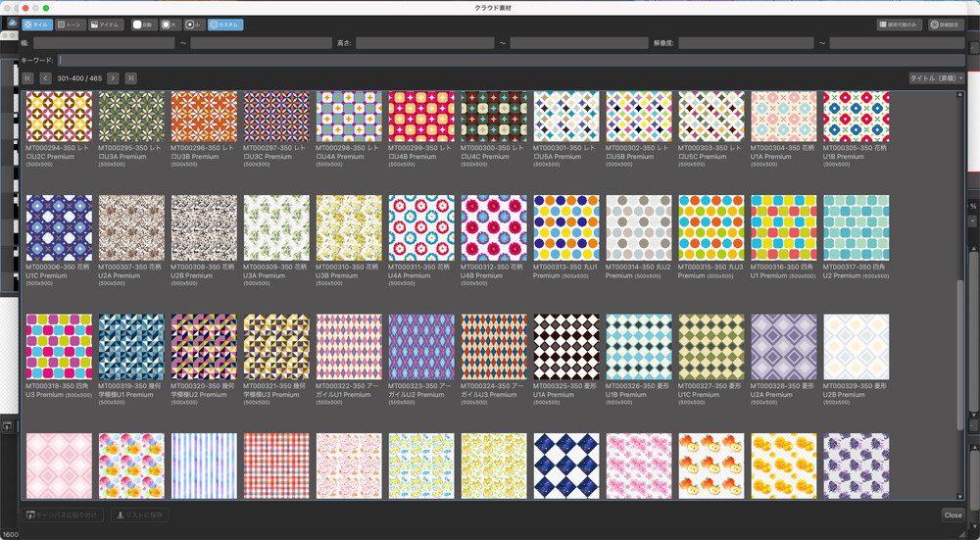The image size is (980, 540).
Task: Toggle the 自動 (auto) thumbnail size option
Action: pos(143,25)
